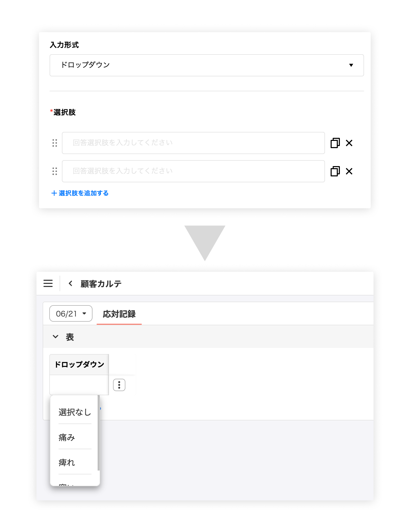Viewport: 410px width, 532px height.
Task: Click 選択肢を追加する link
Action: pos(80,193)
